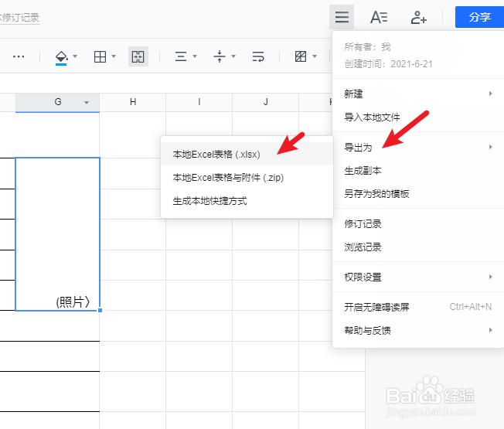Open 权限设置 submenu
The image size is (504, 429).
(x=418, y=277)
